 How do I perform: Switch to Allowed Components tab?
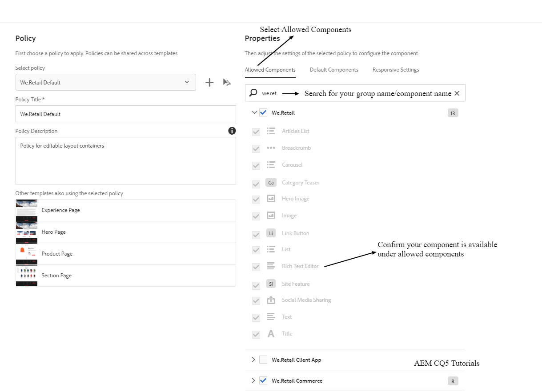click(x=270, y=70)
